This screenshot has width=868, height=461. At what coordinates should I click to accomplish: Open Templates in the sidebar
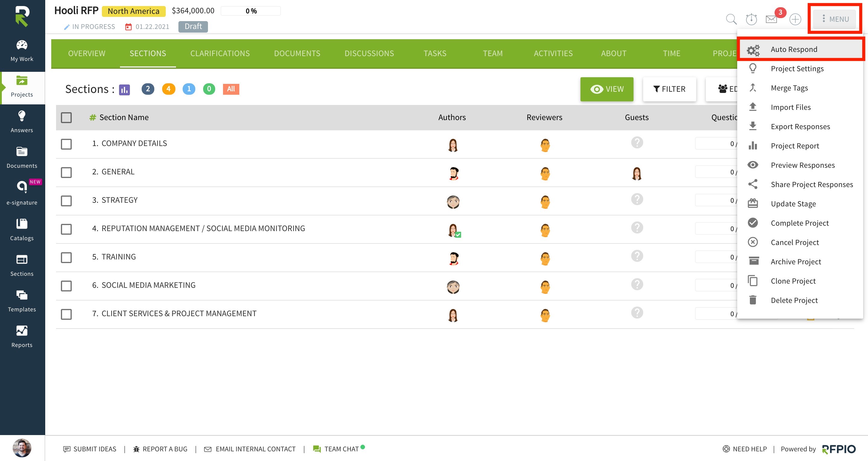click(22, 301)
